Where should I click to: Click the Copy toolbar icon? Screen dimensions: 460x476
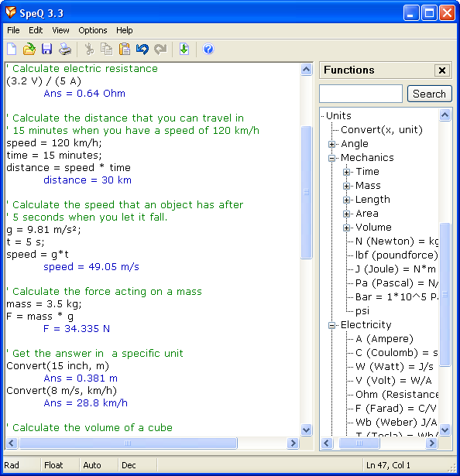[x=107, y=50]
